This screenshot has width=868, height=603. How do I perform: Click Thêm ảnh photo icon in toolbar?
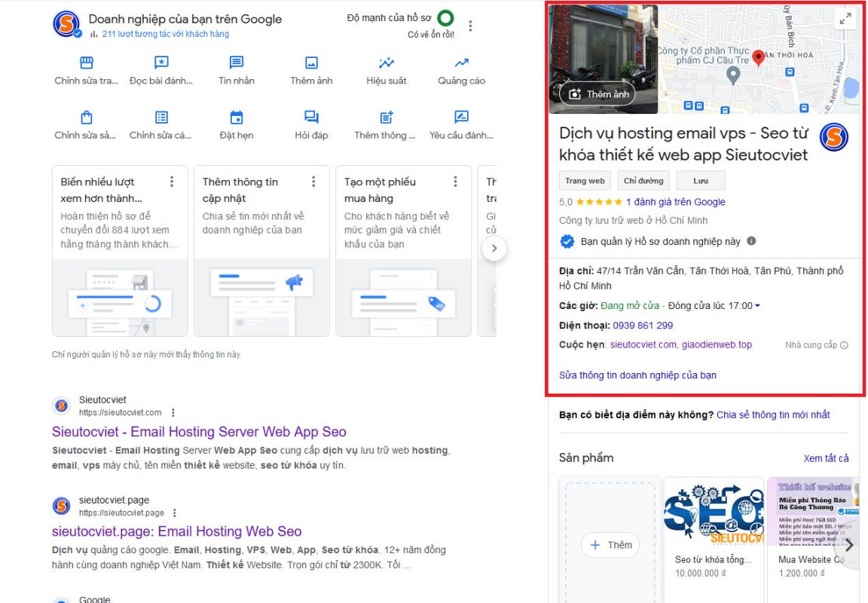pyautogui.click(x=312, y=63)
